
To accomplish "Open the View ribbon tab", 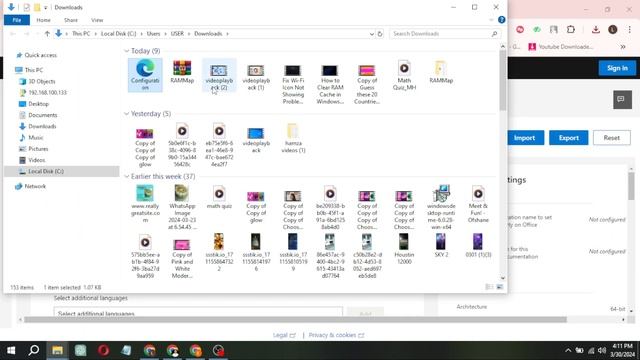I will click(x=97, y=20).
